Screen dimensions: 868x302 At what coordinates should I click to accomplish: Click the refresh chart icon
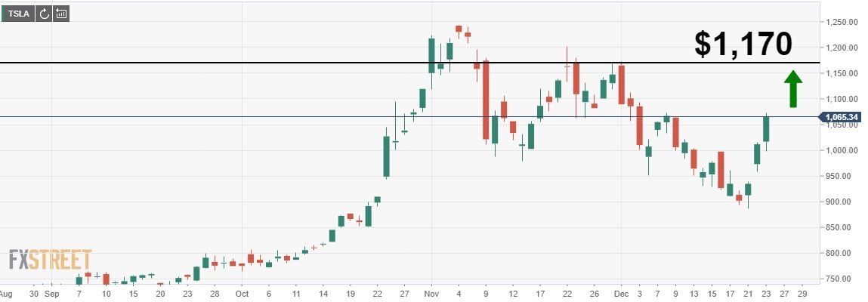point(44,14)
